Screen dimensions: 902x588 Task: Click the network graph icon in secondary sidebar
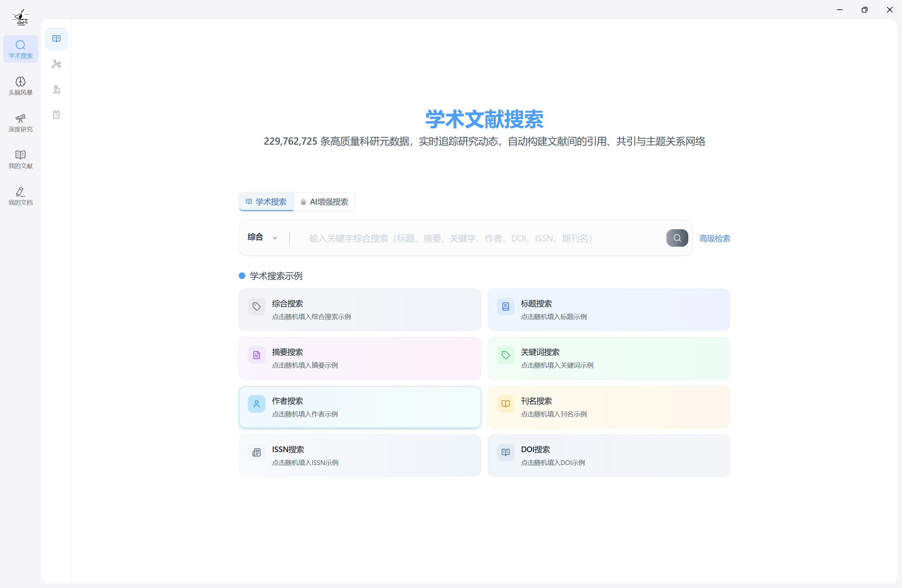pos(56,64)
